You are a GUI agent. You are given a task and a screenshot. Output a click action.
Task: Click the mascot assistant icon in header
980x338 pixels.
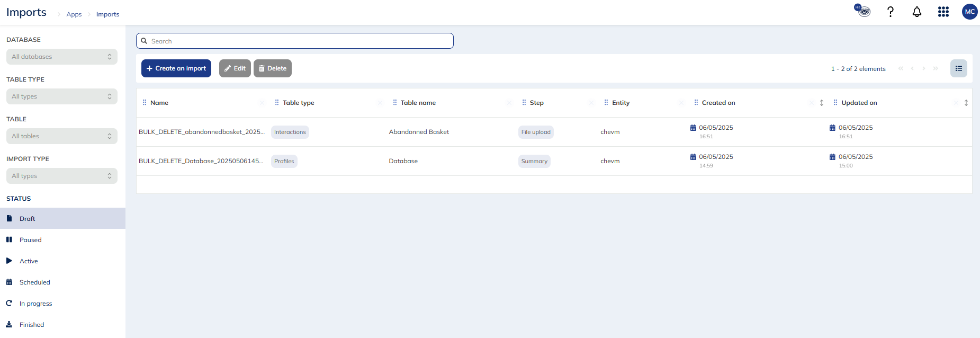[x=862, y=11]
